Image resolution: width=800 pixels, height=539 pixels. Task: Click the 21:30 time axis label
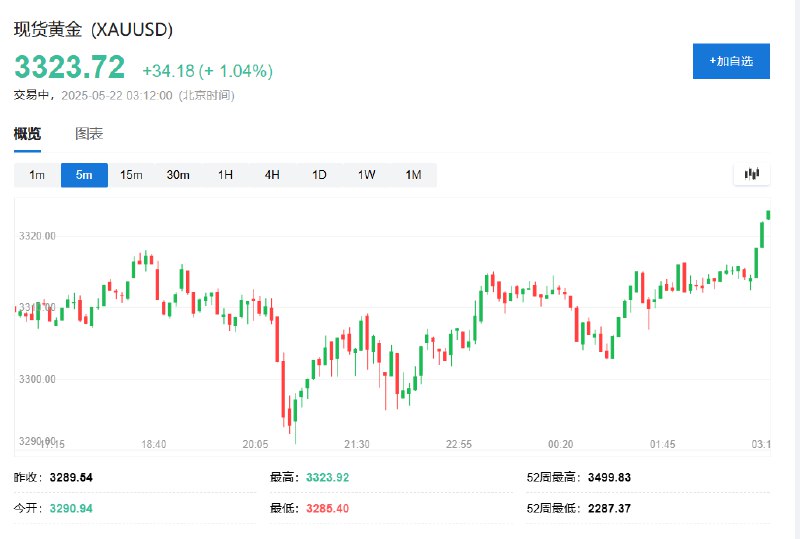pos(357,444)
